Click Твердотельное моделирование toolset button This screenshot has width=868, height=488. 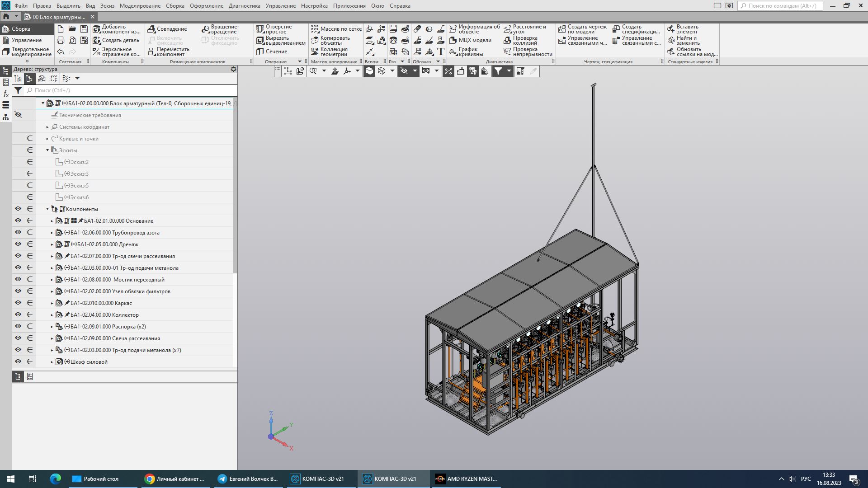coord(27,52)
